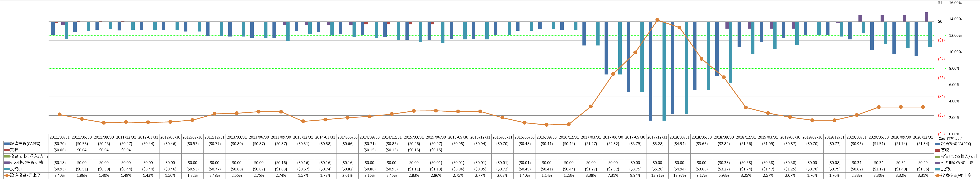The height and width of the screenshot is (179, 980).
Task: Click the orange line marker at 2011/03/31
Action: tap(59, 114)
